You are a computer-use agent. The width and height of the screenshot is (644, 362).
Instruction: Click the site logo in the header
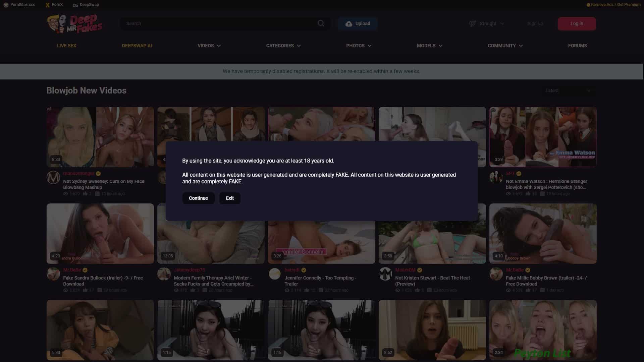[74, 23]
